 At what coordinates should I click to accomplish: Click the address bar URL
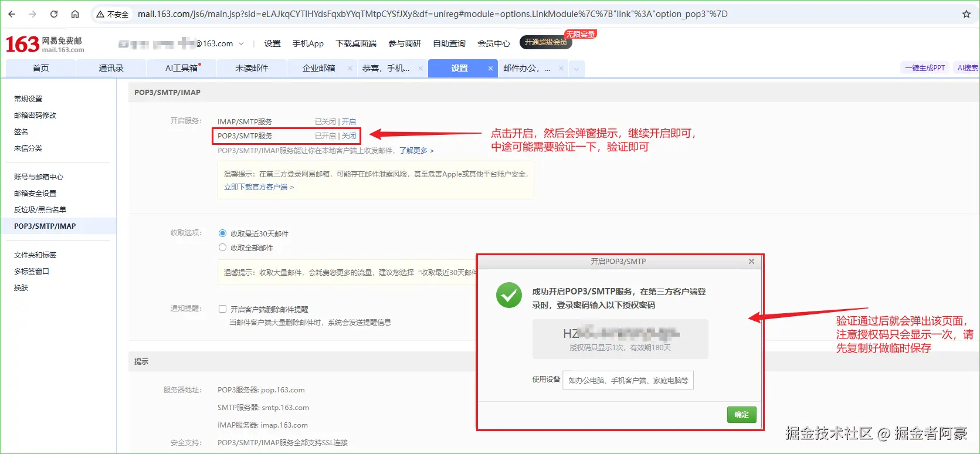[x=432, y=14]
